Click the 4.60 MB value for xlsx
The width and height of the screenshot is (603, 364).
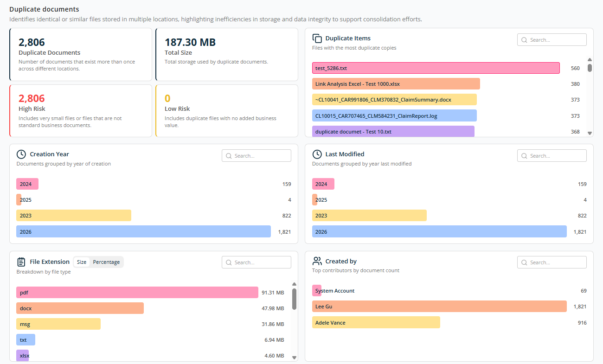tap(274, 356)
